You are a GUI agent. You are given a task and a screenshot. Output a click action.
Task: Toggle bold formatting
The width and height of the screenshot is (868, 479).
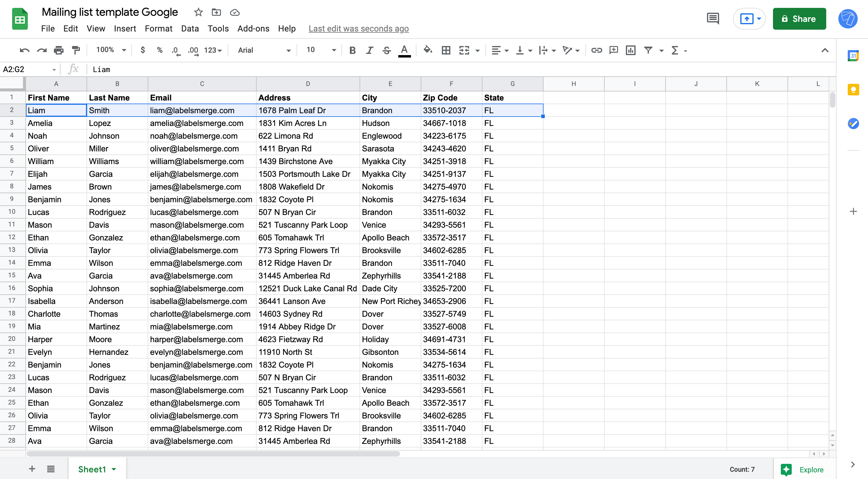352,50
